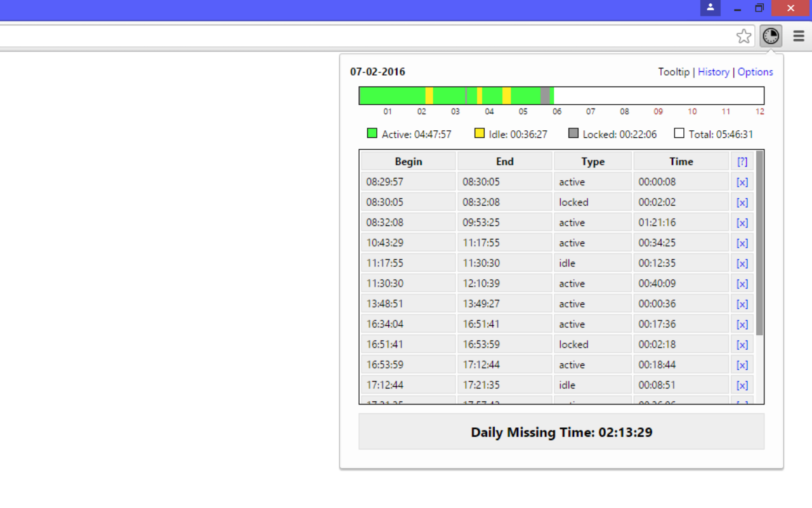Click the time cell 00:34:25
This screenshot has height=508, width=812.
tap(681, 243)
